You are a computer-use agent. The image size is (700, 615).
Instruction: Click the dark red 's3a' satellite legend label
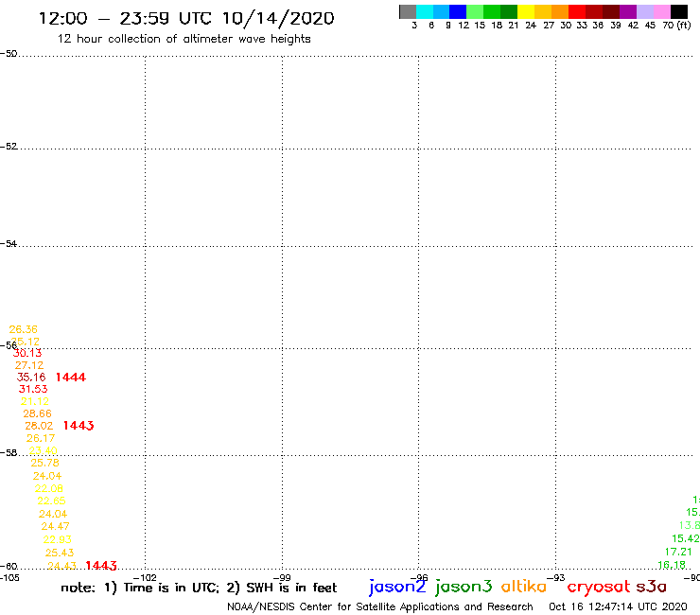651,587
